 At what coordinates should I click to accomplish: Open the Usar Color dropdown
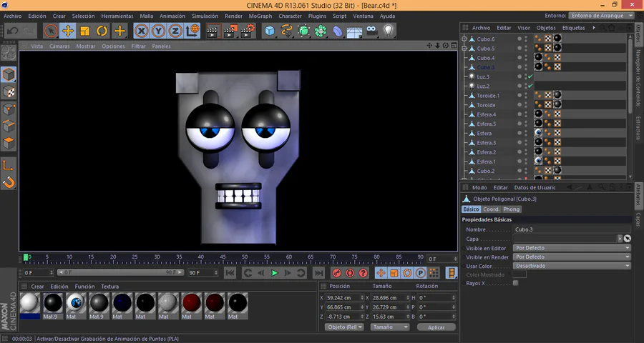[x=572, y=266]
